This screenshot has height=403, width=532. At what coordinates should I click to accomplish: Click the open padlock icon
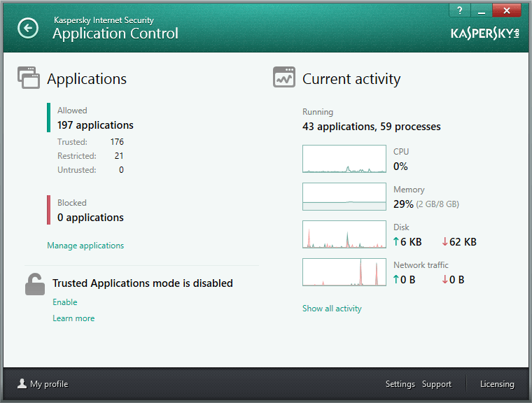click(34, 284)
